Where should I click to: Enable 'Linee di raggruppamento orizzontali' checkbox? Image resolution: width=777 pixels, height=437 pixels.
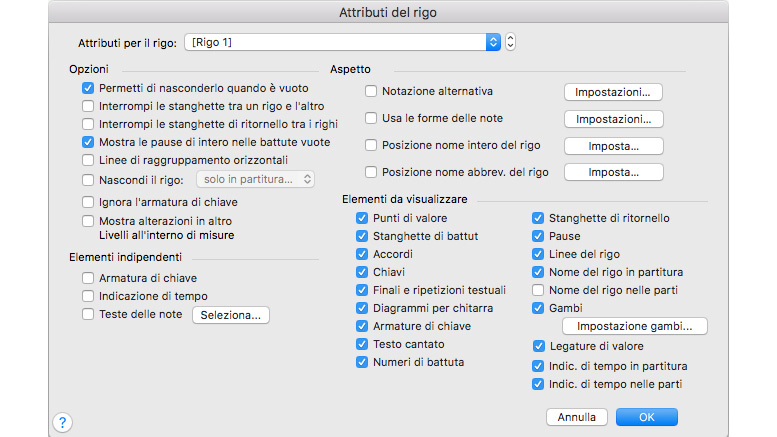89,160
